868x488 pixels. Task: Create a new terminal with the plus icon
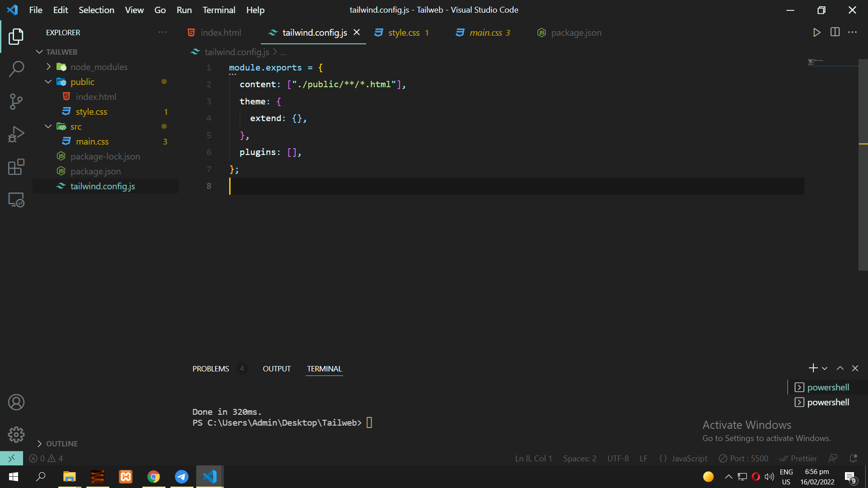coord(813,368)
